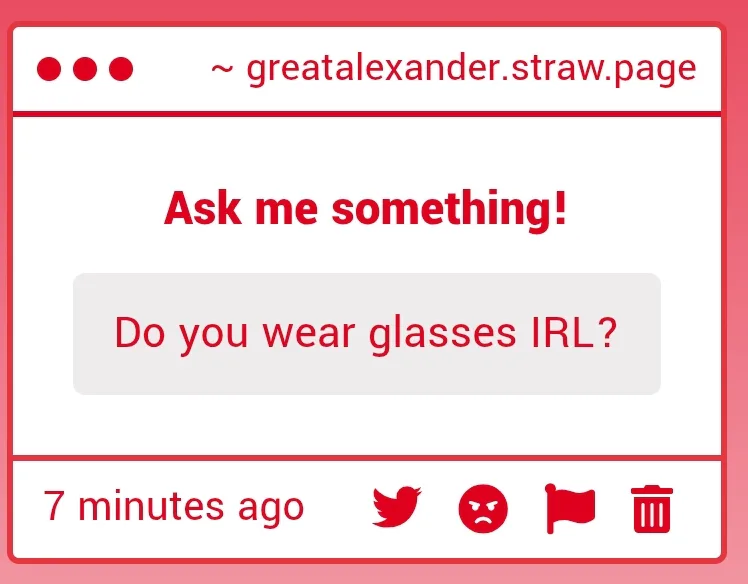Click the word "something!" in the heading
The image size is (748, 584).
click(450, 209)
